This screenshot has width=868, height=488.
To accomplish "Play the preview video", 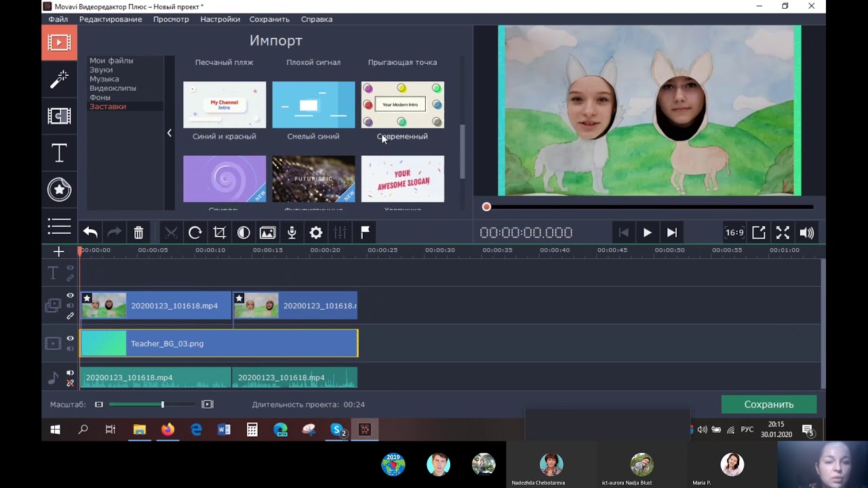I will tap(648, 232).
